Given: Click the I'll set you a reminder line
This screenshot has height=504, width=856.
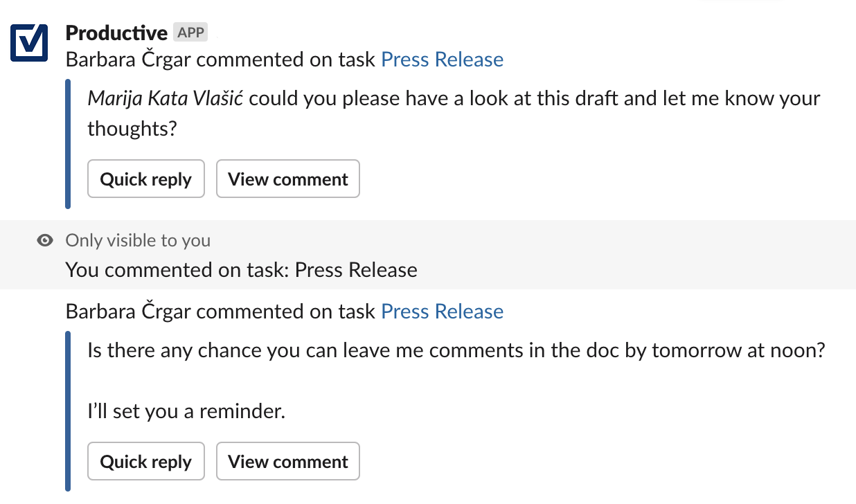Looking at the screenshot, I should (x=186, y=412).
